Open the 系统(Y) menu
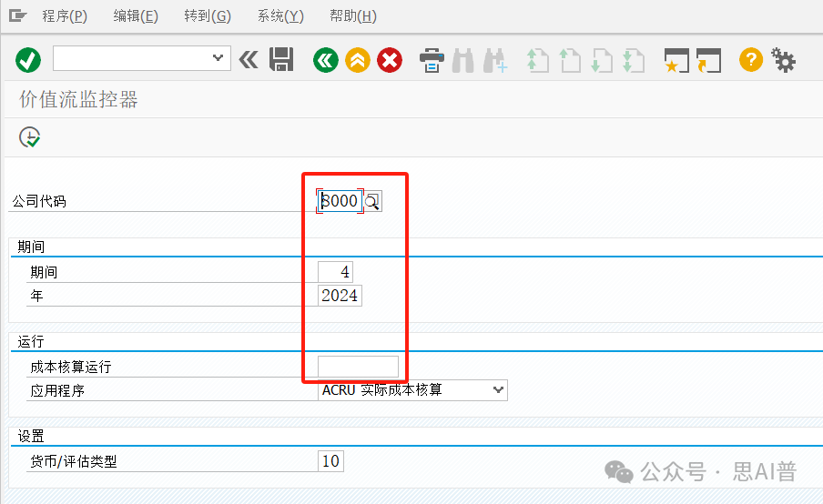Image resolution: width=823 pixels, height=504 pixels. click(280, 16)
